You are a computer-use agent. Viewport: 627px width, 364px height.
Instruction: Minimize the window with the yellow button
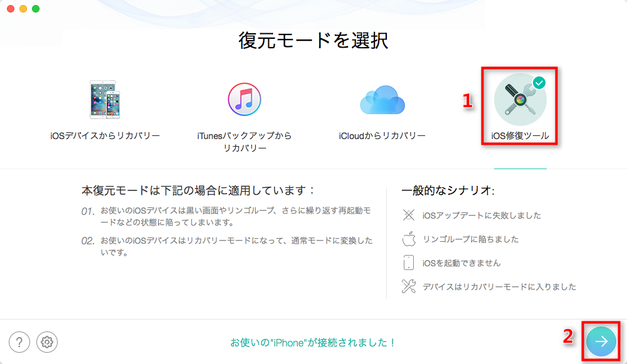pos(23,9)
